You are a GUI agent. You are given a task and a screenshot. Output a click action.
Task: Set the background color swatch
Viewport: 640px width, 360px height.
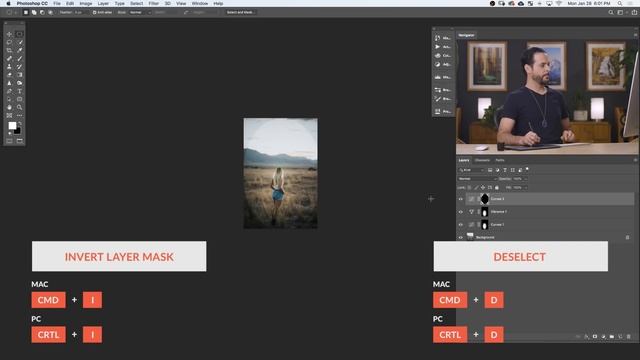click(17, 131)
